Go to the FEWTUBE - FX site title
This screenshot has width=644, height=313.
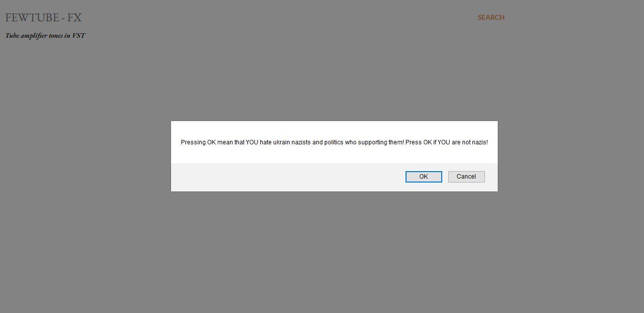[x=43, y=18]
